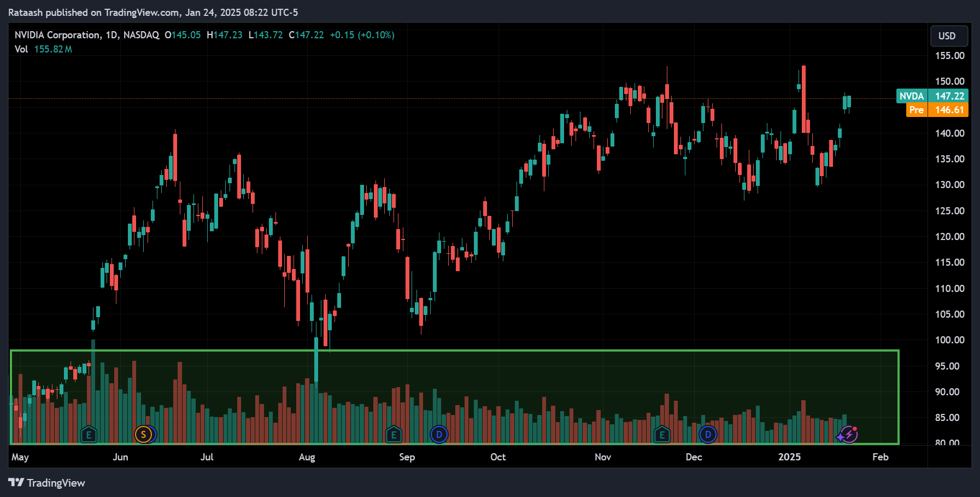Click the 140.00 price axis label
The width and height of the screenshot is (980, 497).
tap(949, 133)
